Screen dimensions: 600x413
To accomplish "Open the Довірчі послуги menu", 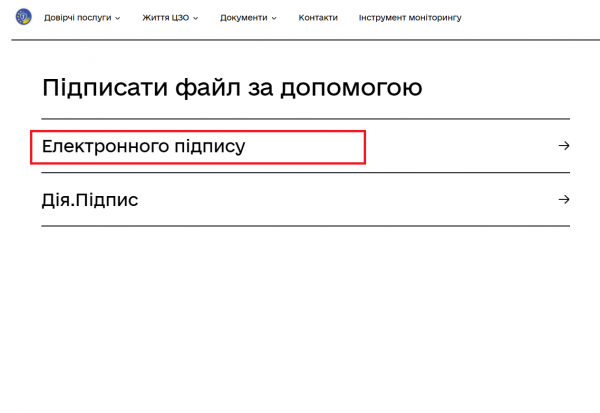I will tap(78, 18).
